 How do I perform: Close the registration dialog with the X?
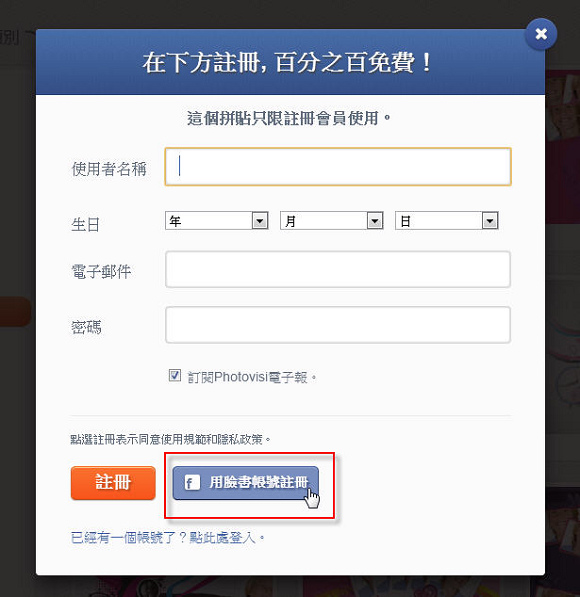pos(541,34)
